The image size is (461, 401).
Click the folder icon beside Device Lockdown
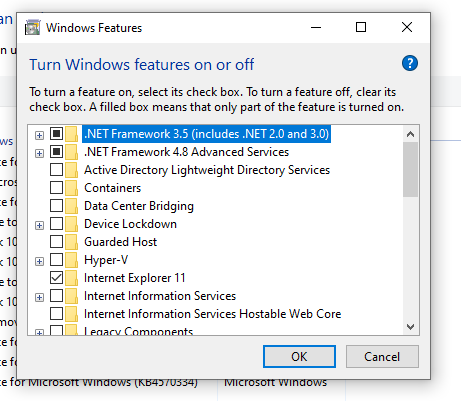coord(71,224)
